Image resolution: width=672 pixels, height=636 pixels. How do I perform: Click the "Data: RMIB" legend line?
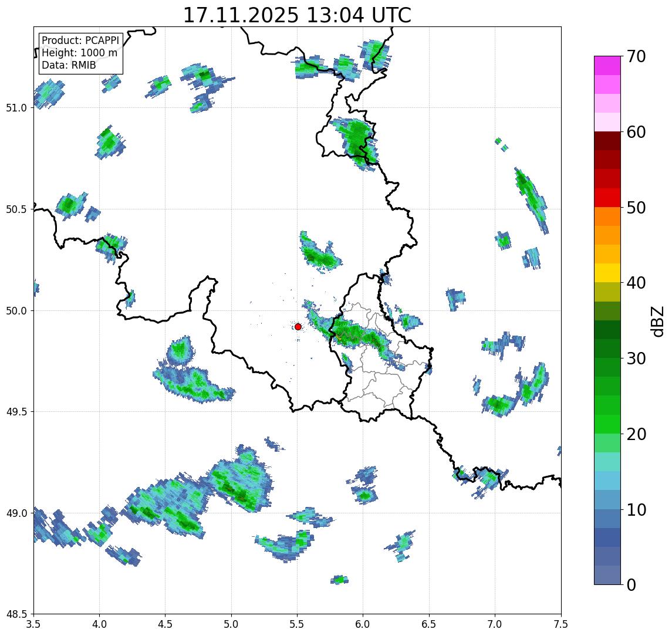click(69, 65)
